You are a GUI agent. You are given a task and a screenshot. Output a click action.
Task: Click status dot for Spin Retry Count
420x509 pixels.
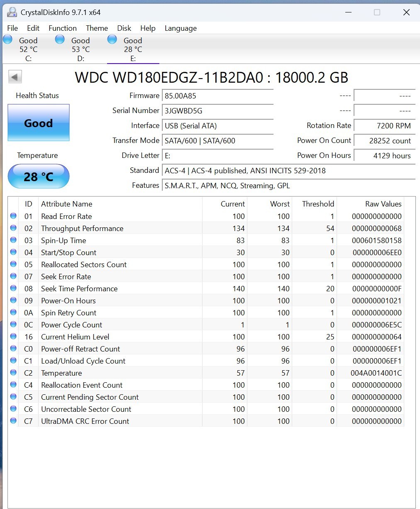[x=13, y=312]
